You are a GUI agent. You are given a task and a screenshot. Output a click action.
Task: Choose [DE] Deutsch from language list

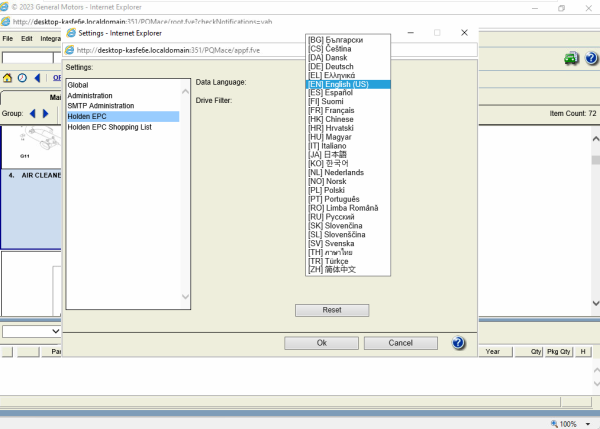338,66
